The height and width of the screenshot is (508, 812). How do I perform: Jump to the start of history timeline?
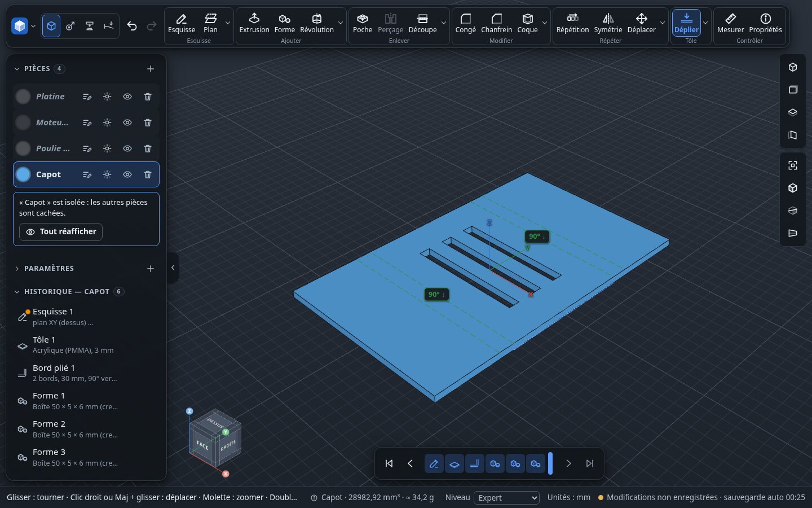pyautogui.click(x=389, y=464)
